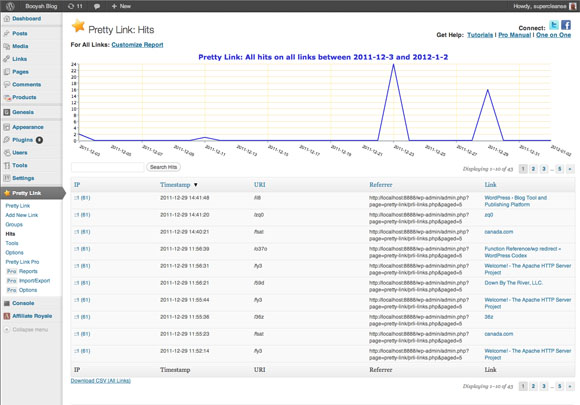The image size is (580, 405).
Task: Focus the hits search input field
Action: click(x=108, y=167)
